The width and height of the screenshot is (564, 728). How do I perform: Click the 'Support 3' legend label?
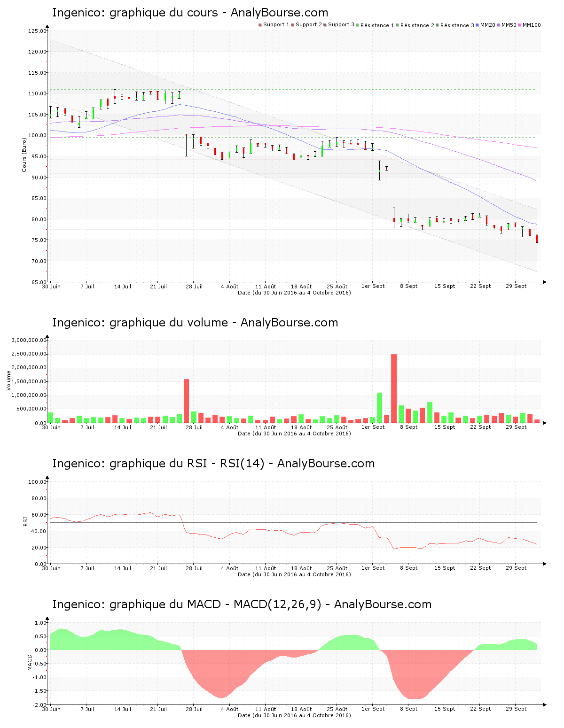coord(341,25)
